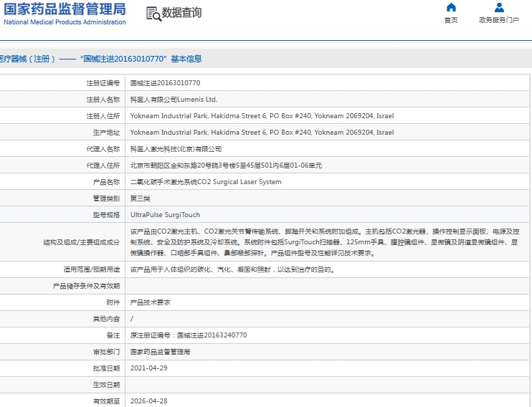
Task: Click the 数据查询 heading text
Action: [181, 13]
